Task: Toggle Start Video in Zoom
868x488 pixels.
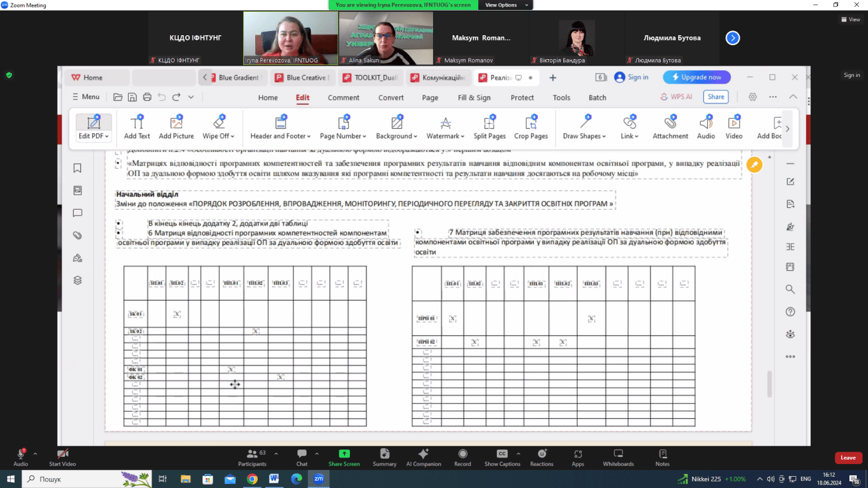Action: point(62,455)
